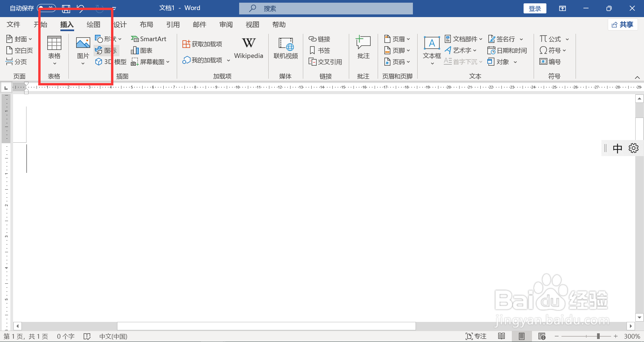
Task: Switch to print layout view
Action: 522,336
